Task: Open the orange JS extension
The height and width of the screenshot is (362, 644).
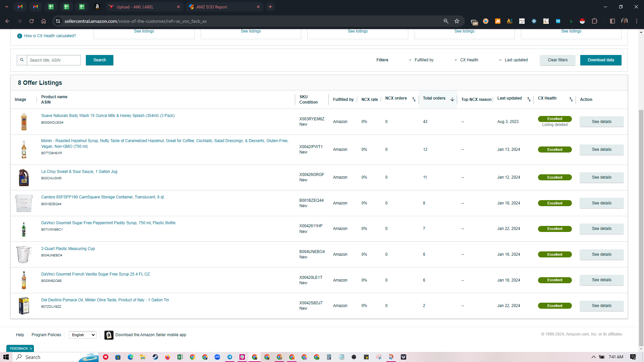Action: click(498, 21)
